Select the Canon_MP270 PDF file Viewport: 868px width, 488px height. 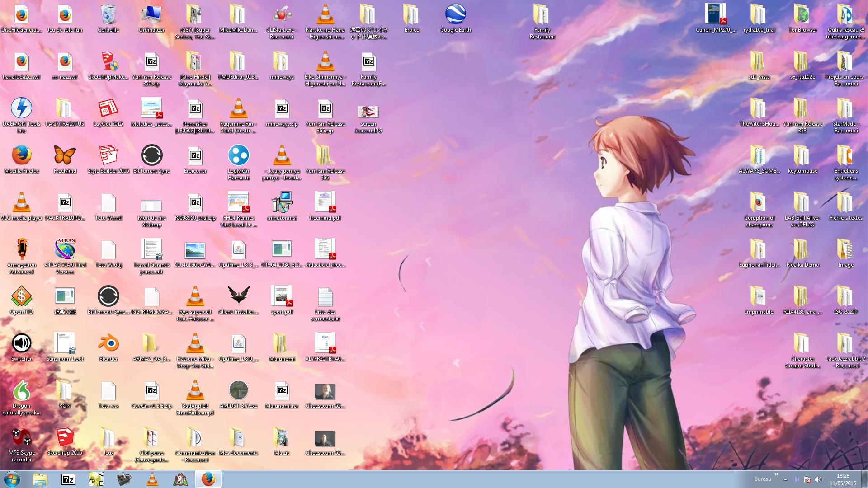click(716, 18)
